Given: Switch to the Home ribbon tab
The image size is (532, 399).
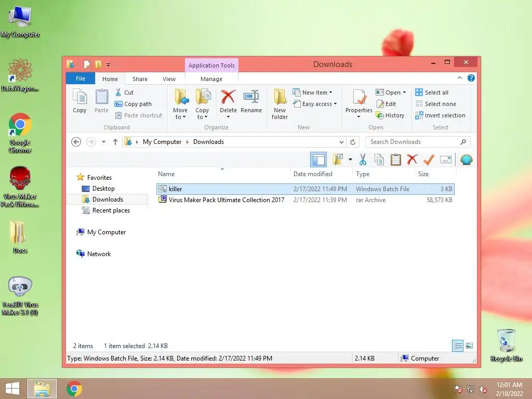Looking at the screenshot, I should pos(110,79).
